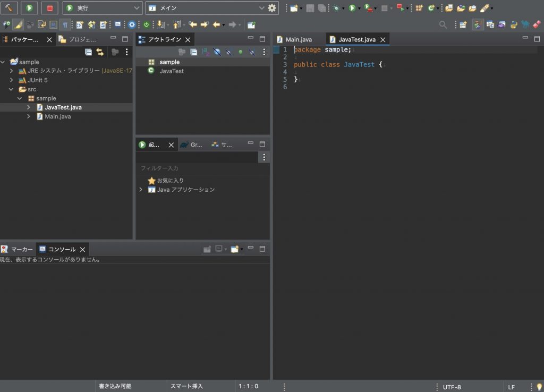Open search using the magnifier icon
The width and height of the screenshot is (544, 392).
pos(443,24)
